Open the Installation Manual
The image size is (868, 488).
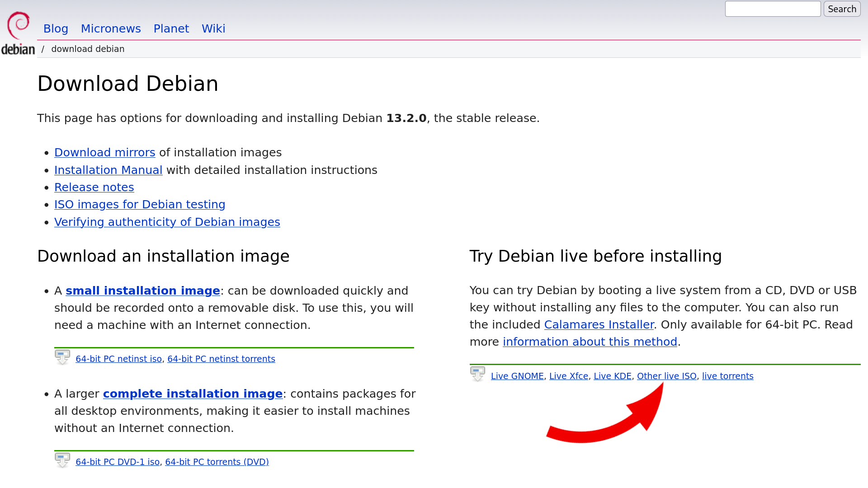108,170
